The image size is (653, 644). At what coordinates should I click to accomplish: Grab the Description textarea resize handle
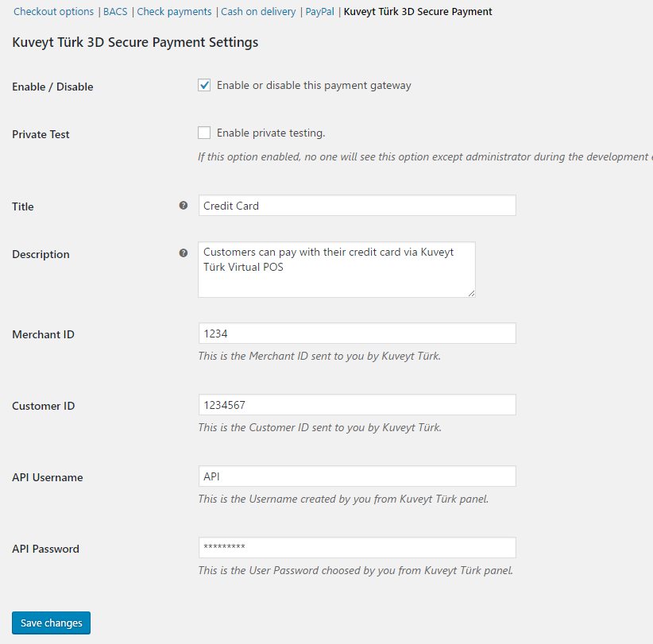pyautogui.click(x=472, y=294)
